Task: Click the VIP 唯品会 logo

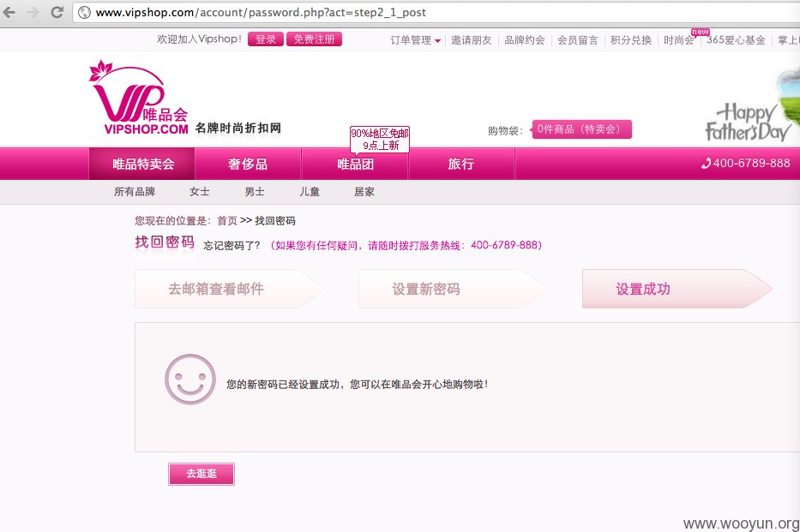Action: tap(138, 98)
